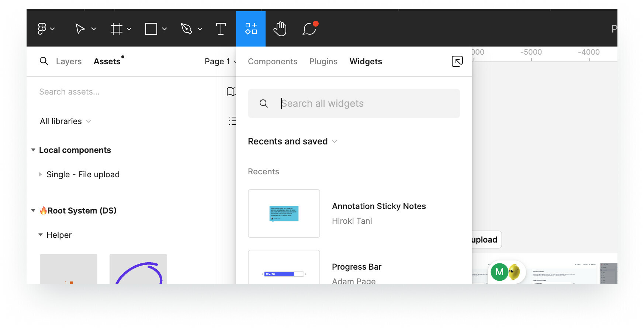
Task: Select the Move tool
Action: coord(80,29)
